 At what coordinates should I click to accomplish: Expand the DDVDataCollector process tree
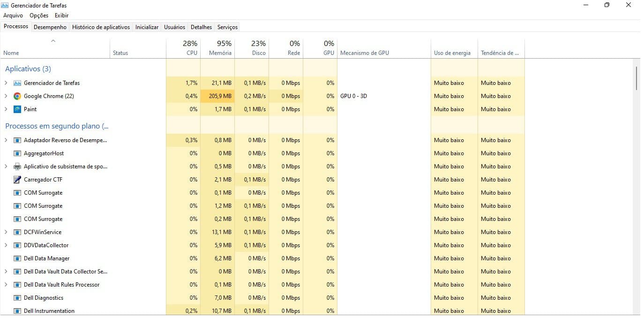coord(6,245)
